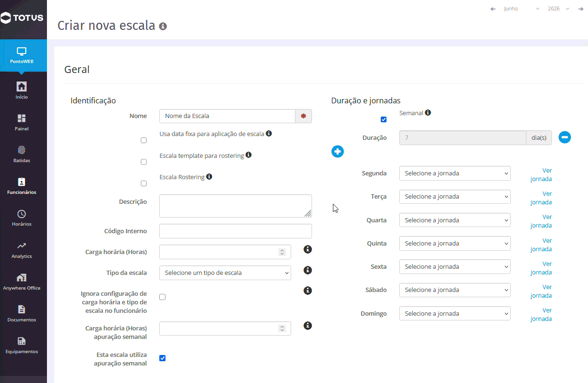The height and width of the screenshot is (383, 588).
Task: Click the Duração field showing 7
Action: (463, 138)
